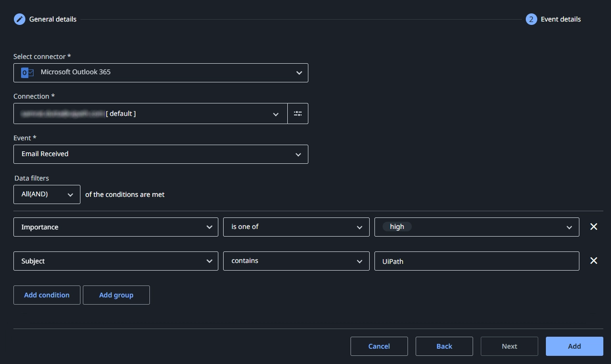Open the Event dropdown showing Email Received
611x364 pixels.
point(298,154)
